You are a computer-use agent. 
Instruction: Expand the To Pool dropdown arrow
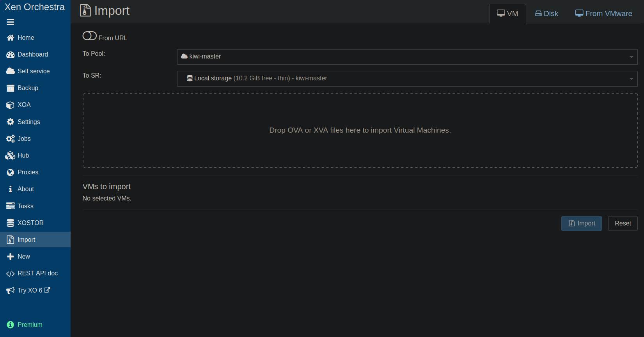[632, 57]
